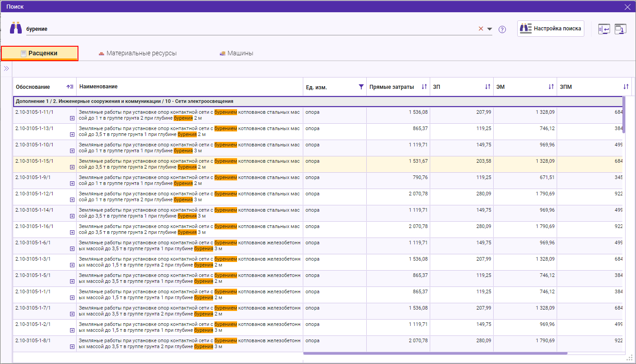The height and width of the screenshot is (364, 636).
Task: Expand row 2.10-3105-1-13/1 plus icon
Action: [x=72, y=135]
